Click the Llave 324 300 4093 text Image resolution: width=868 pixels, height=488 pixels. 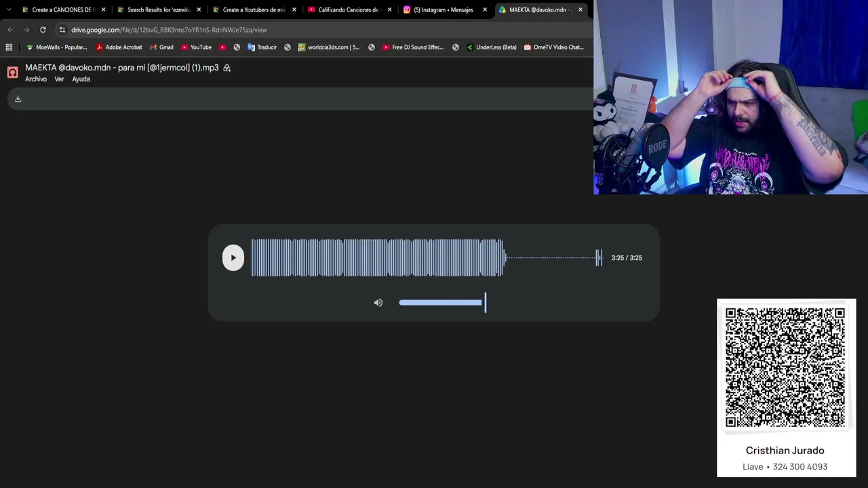click(x=785, y=467)
